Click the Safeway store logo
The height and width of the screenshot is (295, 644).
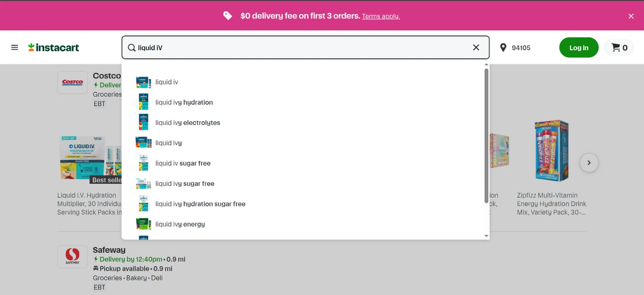(72, 257)
